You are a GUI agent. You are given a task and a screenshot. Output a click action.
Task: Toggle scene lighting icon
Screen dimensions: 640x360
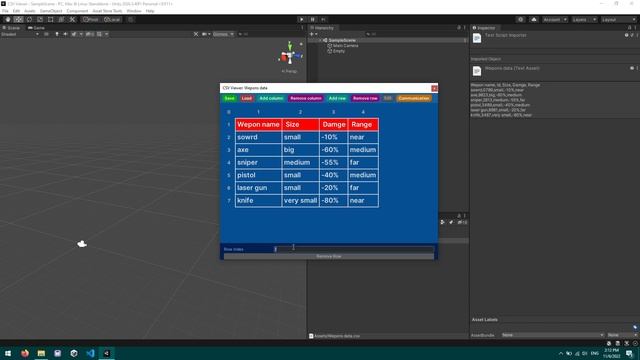pos(57,34)
